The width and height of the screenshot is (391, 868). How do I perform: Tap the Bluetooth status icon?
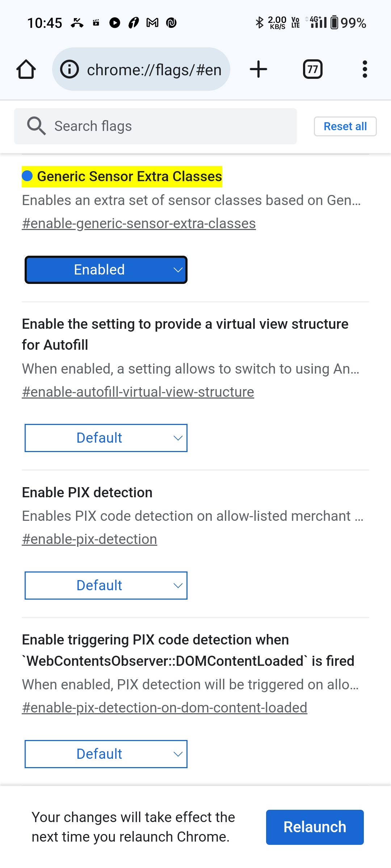coord(259,22)
